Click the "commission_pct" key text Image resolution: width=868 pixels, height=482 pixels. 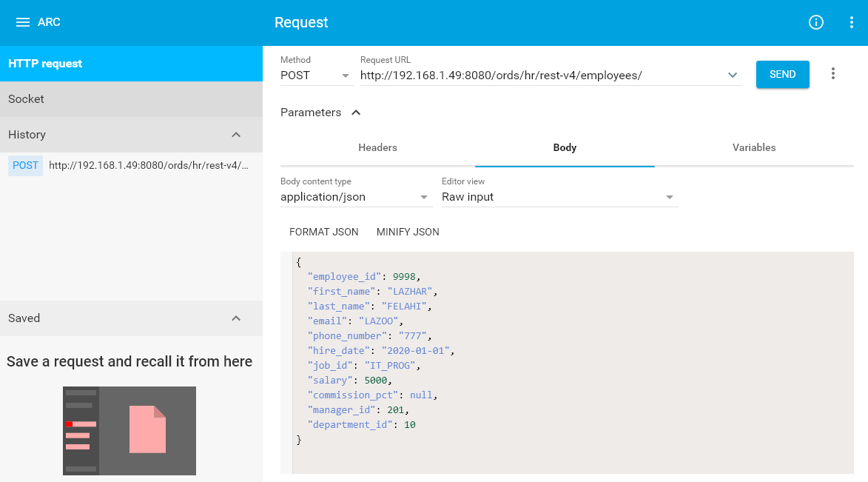click(x=353, y=395)
